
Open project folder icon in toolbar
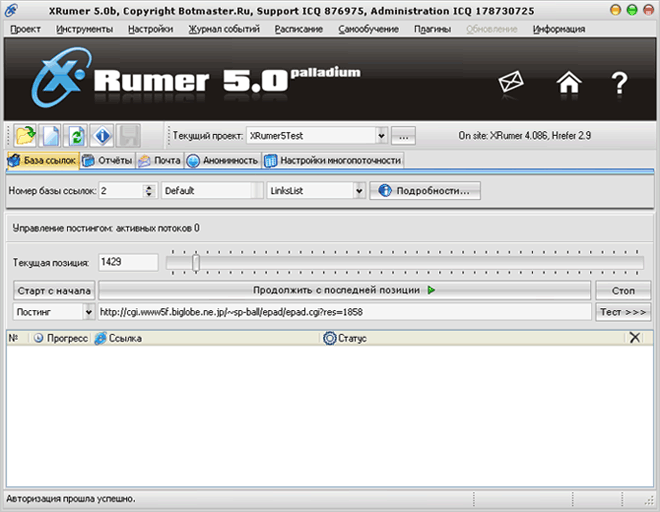point(25,136)
